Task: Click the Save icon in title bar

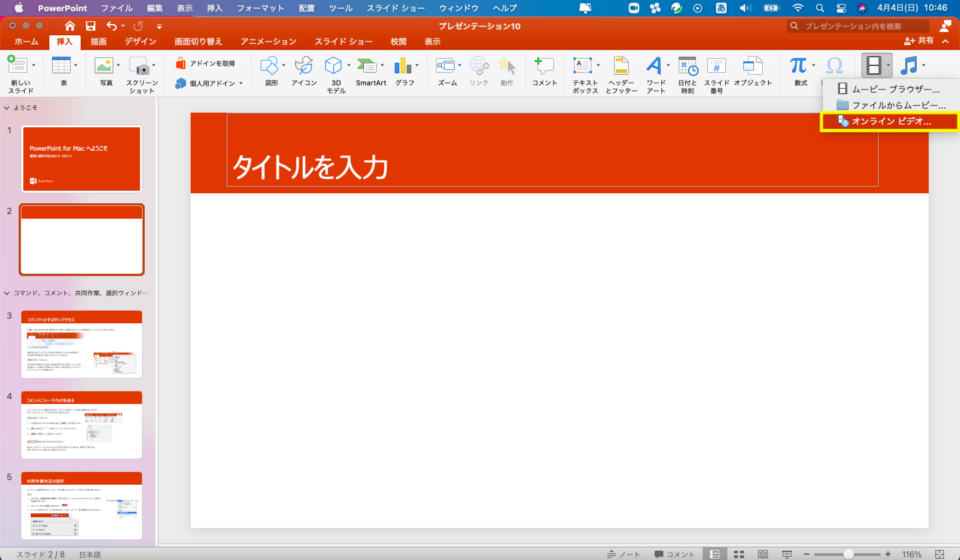Action: (x=91, y=26)
